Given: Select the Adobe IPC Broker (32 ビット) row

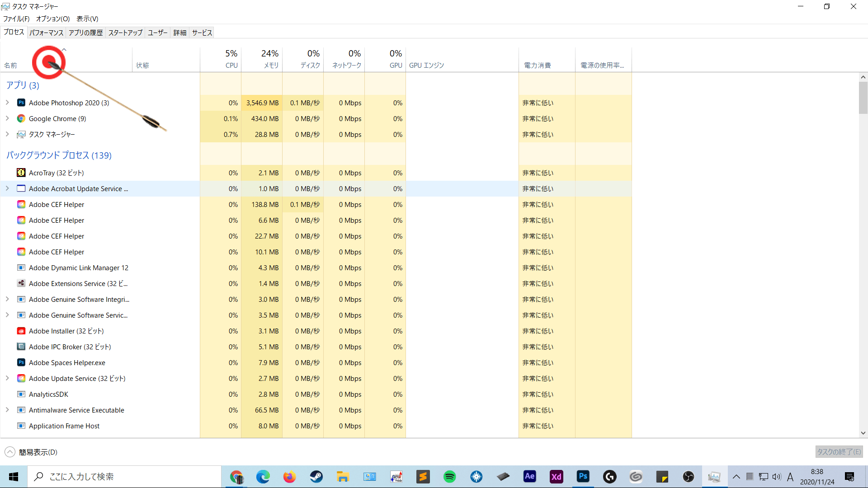Looking at the screenshot, I should pyautogui.click(x=316, y=347).
